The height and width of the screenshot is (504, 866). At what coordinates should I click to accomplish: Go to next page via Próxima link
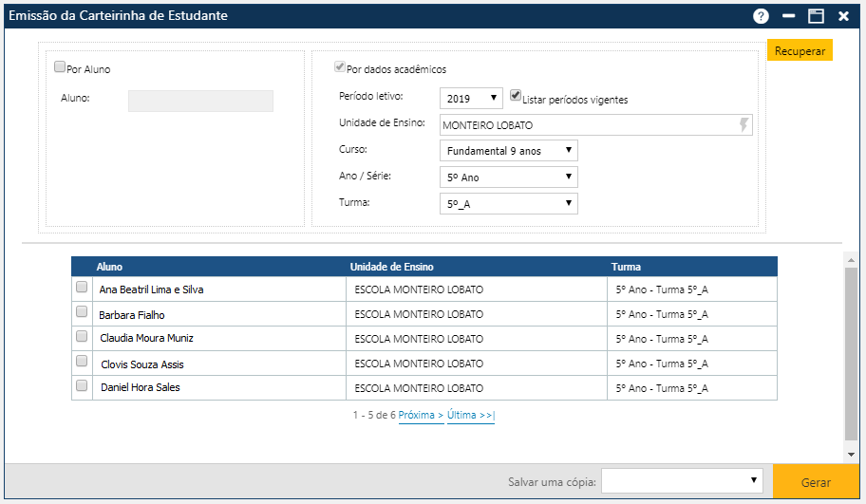tap(421, 416)
